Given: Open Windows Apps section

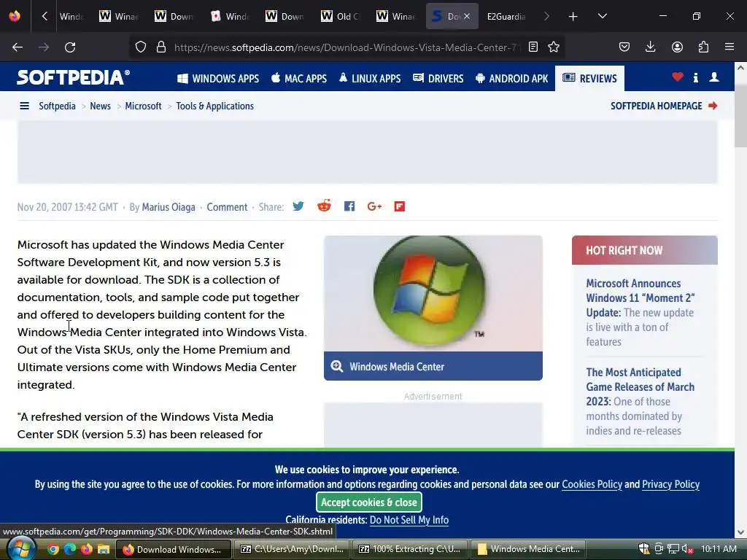Looking at the screenshot, I should [x=218, y=79].
